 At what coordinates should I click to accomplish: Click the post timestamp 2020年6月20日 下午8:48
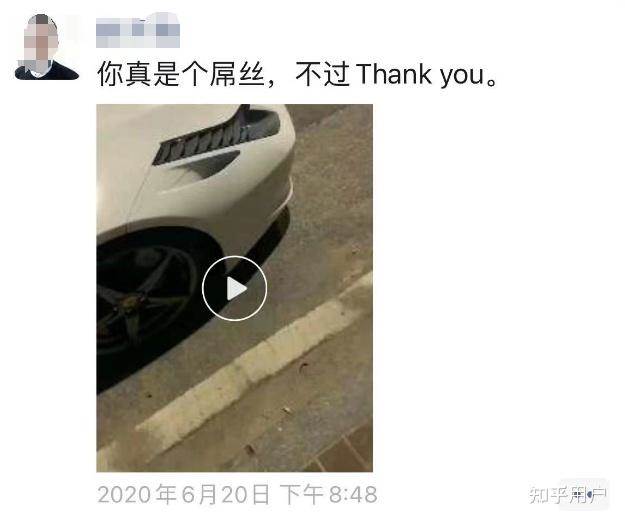coord(237,494)
